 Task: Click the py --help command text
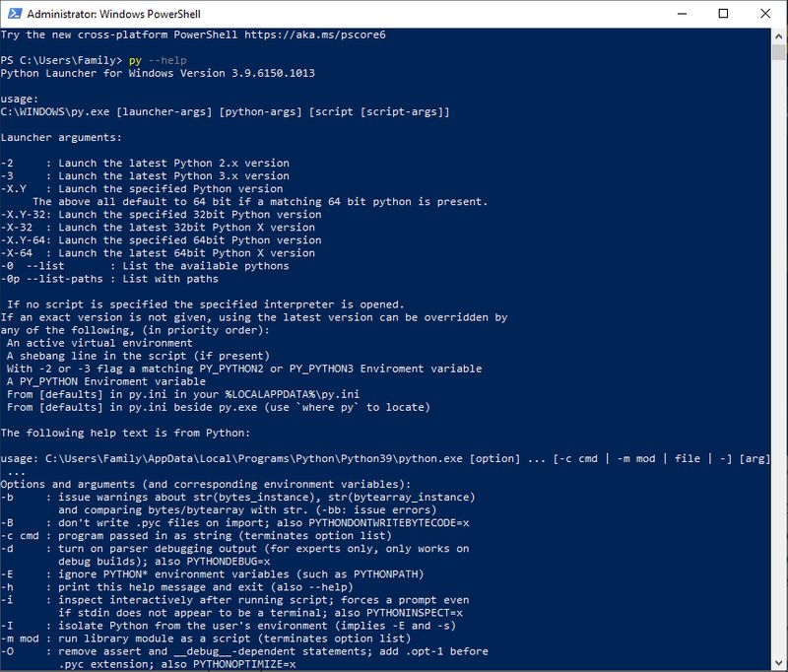[160, 56]
